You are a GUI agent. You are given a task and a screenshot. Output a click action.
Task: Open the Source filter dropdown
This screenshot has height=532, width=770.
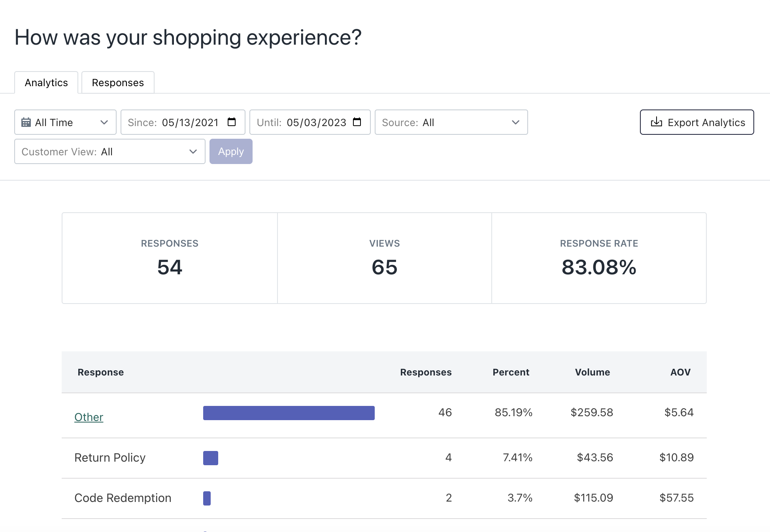click(x=451, y=123)
